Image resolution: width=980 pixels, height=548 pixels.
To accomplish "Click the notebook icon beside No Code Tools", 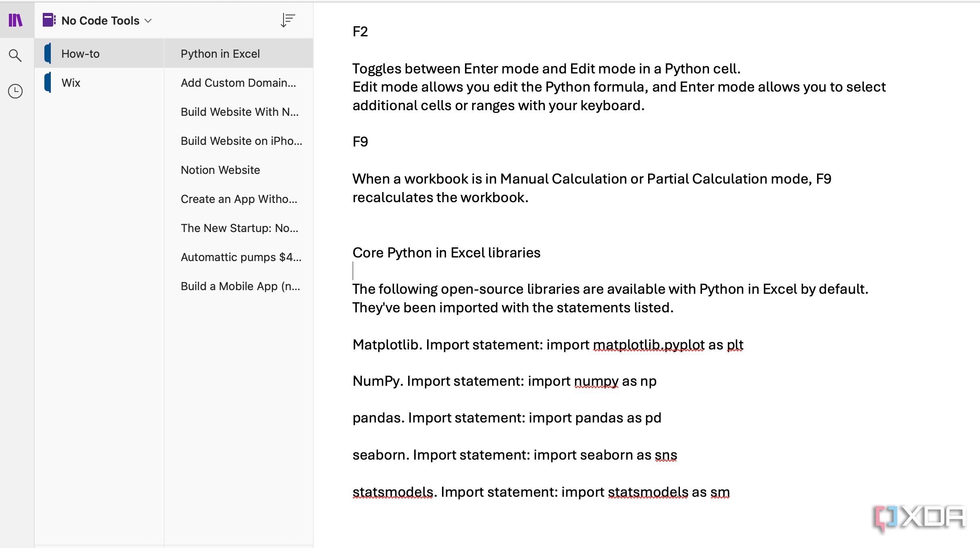I will (48, 20).
